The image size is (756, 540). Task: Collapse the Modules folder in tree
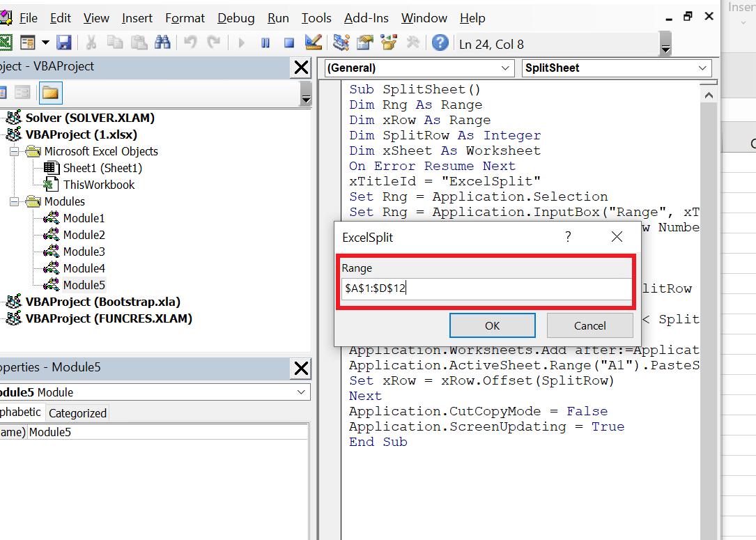click(x=14, y=201)
